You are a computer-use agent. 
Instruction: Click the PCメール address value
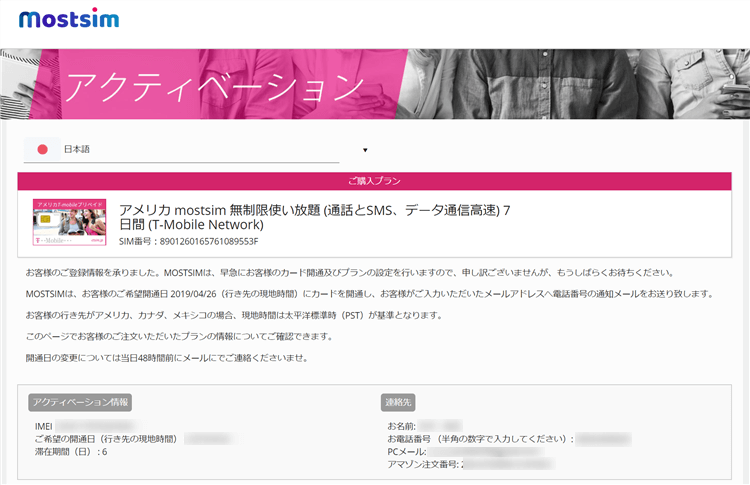480,452
